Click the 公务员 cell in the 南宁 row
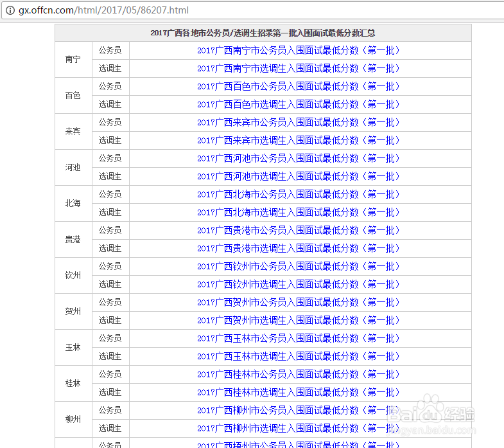This screenshot has width=504, height=448. 110,51
